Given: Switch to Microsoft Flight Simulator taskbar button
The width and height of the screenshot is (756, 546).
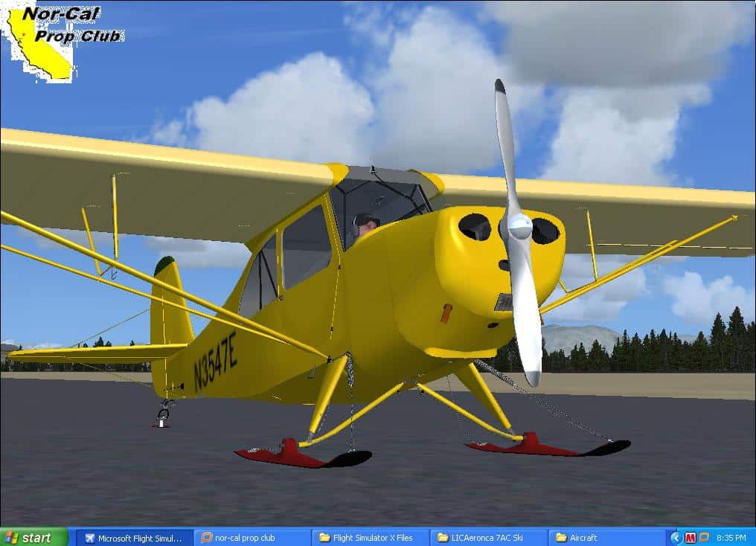Looking at the screenshot, I should pyautogui.click(x=134, y=537).
